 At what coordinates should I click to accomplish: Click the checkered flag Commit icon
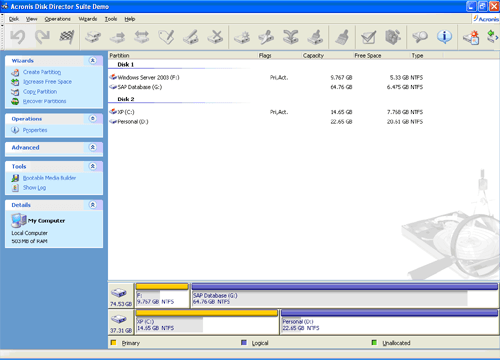tap(67, 37)
